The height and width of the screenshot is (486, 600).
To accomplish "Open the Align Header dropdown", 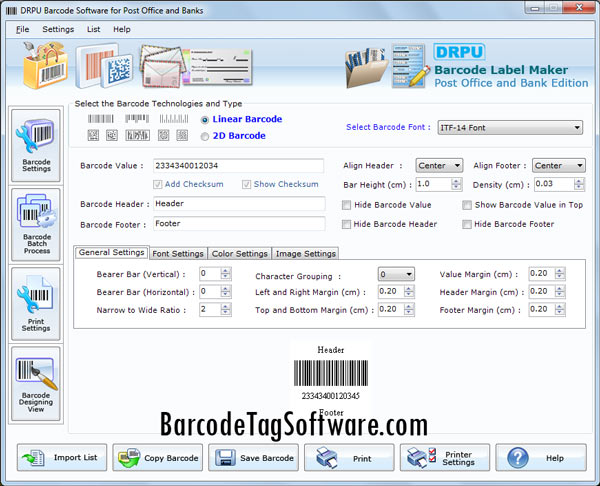I will point(456,166).
